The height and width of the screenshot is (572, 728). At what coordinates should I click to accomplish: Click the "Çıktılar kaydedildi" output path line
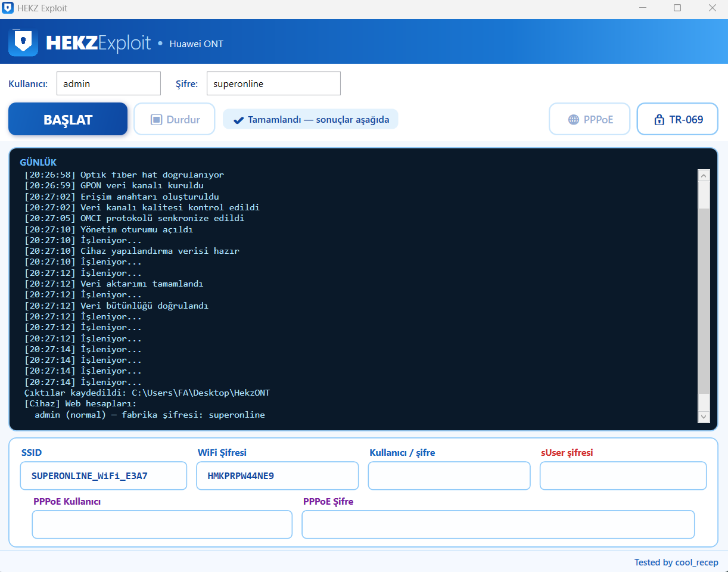147,393
